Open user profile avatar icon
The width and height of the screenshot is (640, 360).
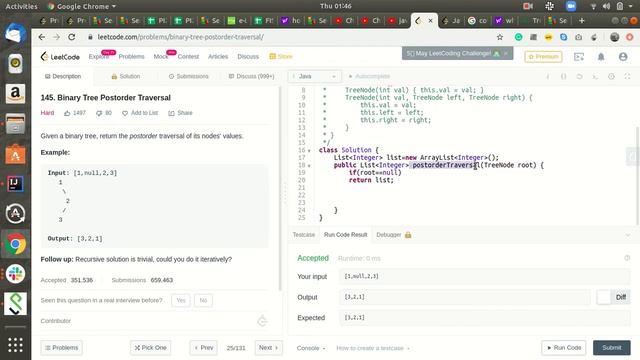pyautogui.click(x=622, y=57)
